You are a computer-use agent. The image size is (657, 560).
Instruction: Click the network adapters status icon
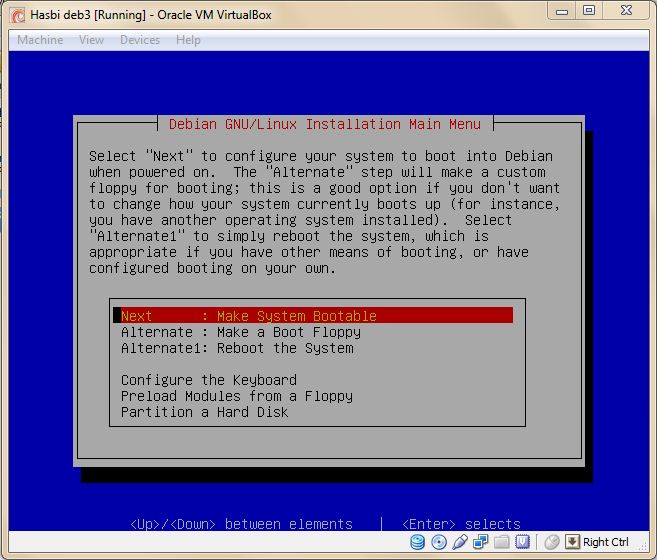click(481, 542)
